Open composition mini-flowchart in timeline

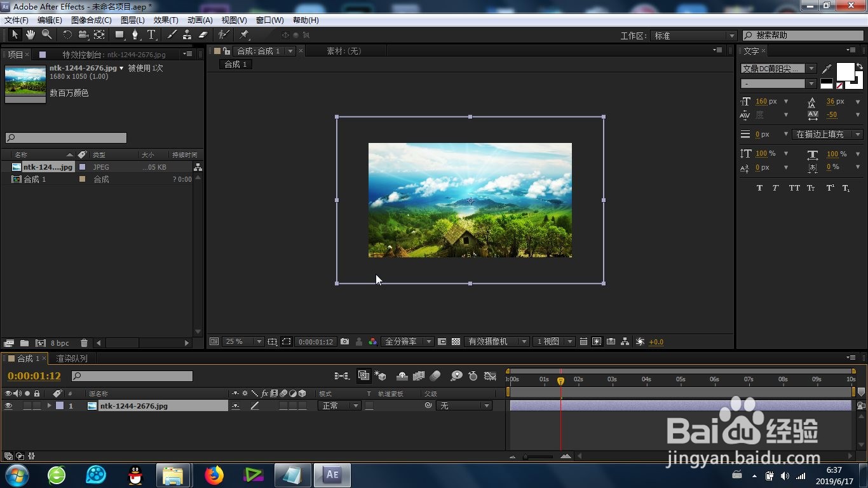[x=342, y=376]
